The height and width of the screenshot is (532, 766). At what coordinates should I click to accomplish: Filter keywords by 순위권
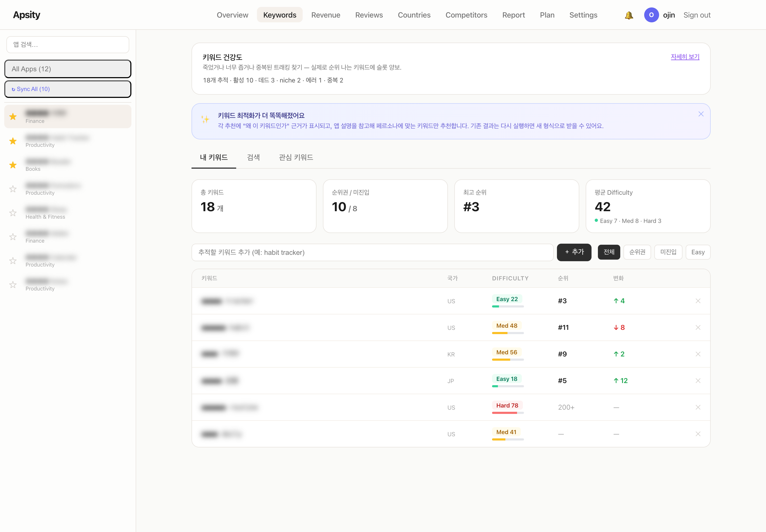point(637,252)
